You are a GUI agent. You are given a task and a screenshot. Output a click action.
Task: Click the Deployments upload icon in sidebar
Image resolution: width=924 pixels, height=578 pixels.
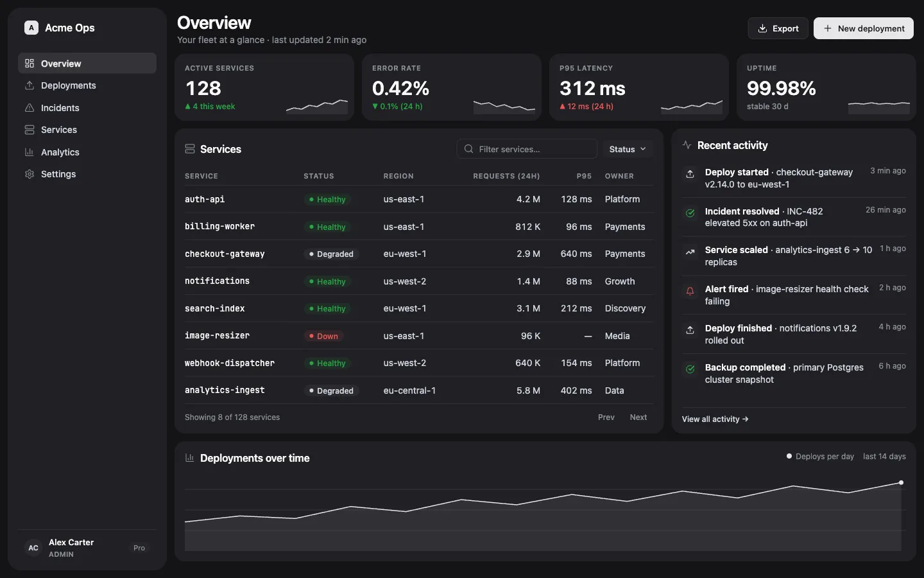pos(30,85)
